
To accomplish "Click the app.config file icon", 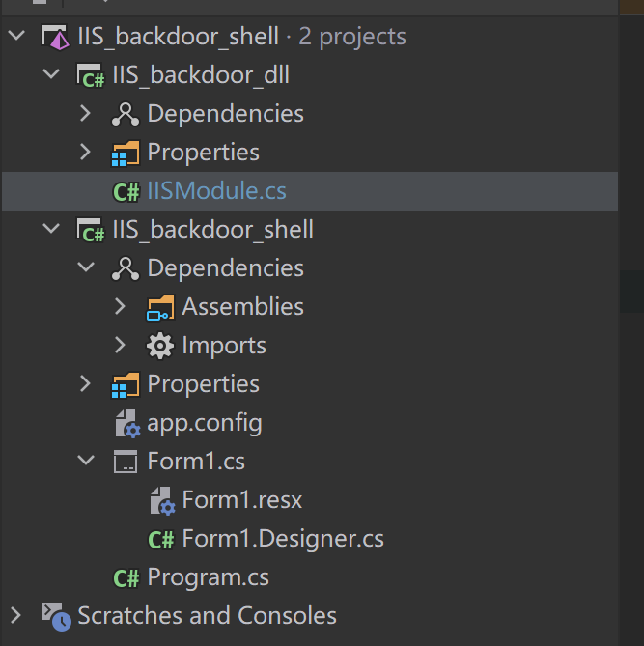I will click(127, 423).
